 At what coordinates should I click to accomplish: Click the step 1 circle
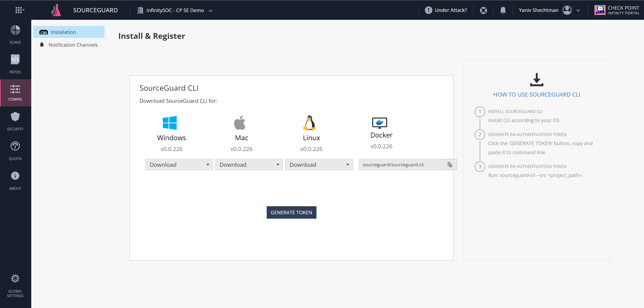(480, 111)
